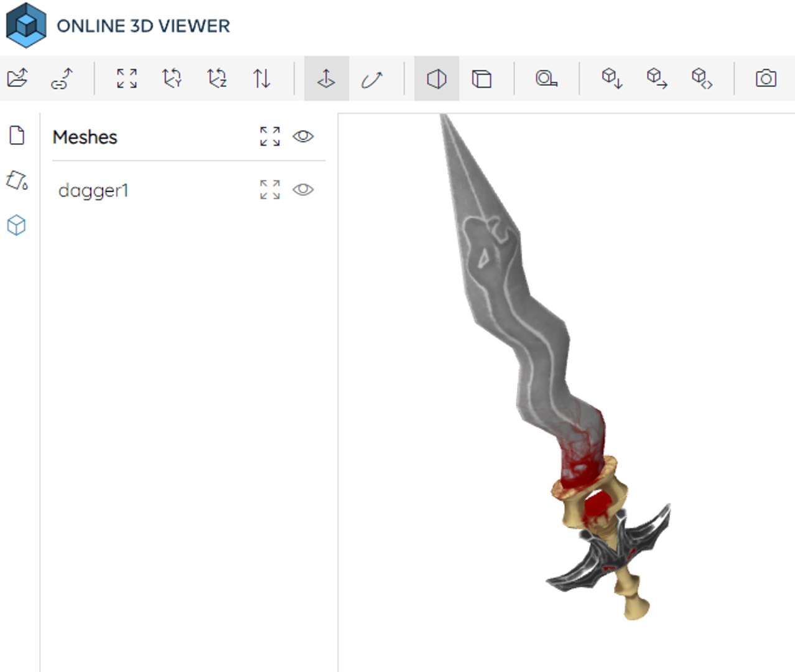Open model from a URL

(62, 78)
